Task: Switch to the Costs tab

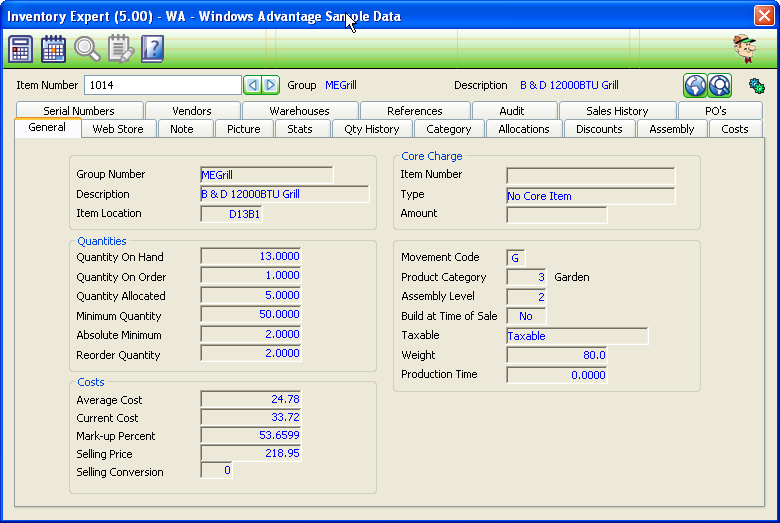Action: tap(735, 129)
